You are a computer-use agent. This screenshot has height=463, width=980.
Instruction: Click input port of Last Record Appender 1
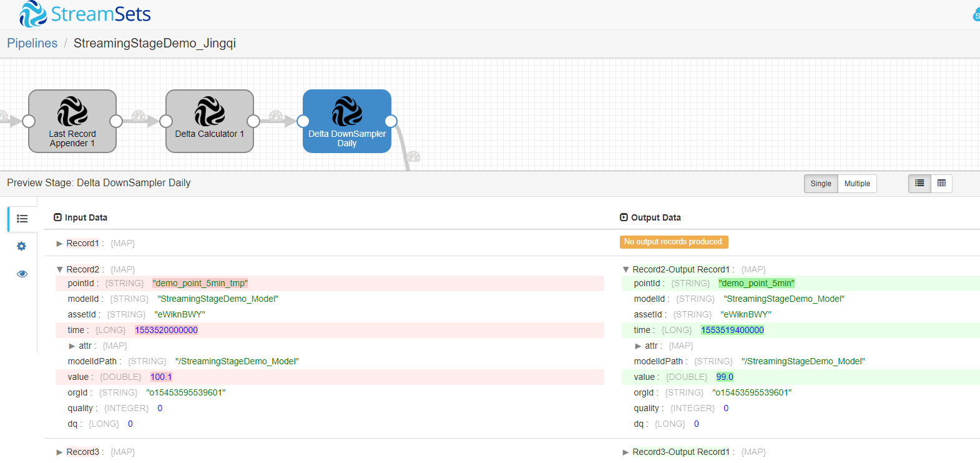tap(29, 121)
